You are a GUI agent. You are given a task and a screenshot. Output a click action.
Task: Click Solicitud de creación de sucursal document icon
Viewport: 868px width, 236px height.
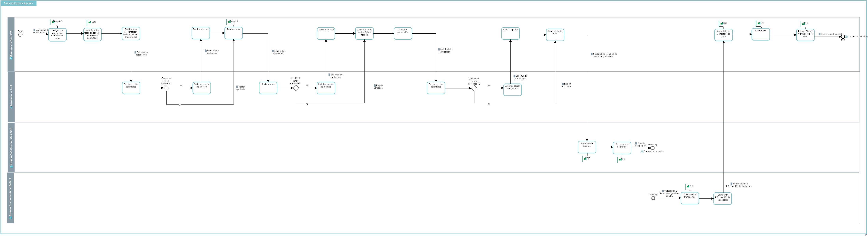coord(592,54)
